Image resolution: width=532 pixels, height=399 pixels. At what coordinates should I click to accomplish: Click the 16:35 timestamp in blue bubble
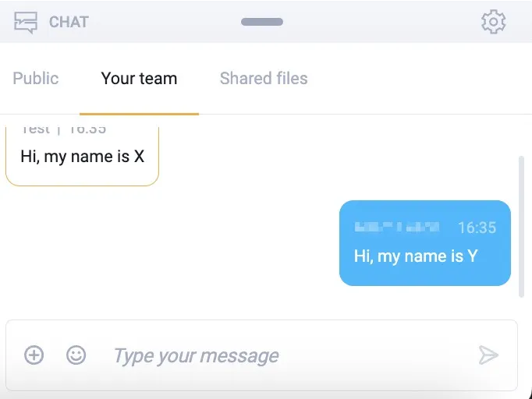click(x=477, y=228)
